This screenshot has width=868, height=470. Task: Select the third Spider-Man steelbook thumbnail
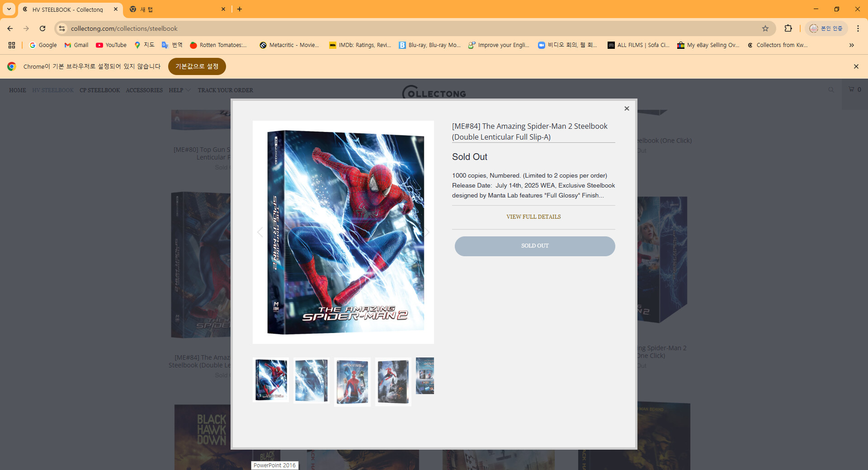pyautogui.click(x=352, y=382)
